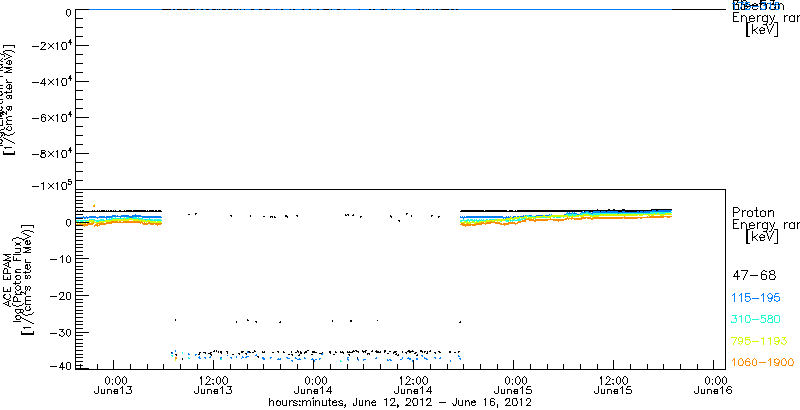Click the 47-68 keV legend entry
Image resolution: width=800 pixels, height=410 pixels.
tap(754, 276)
